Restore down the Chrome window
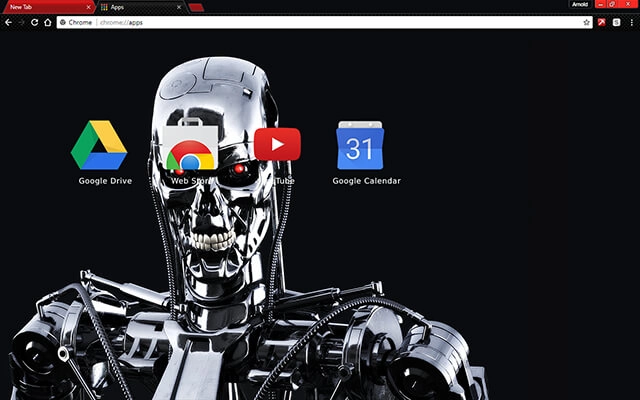 click(612, 4)
